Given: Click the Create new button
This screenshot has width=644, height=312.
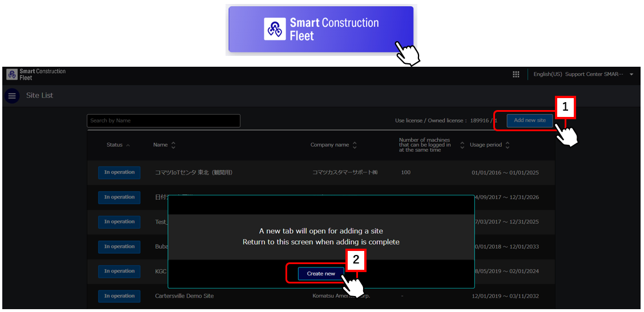Looking at the screenshot, I should click(321, 273).
